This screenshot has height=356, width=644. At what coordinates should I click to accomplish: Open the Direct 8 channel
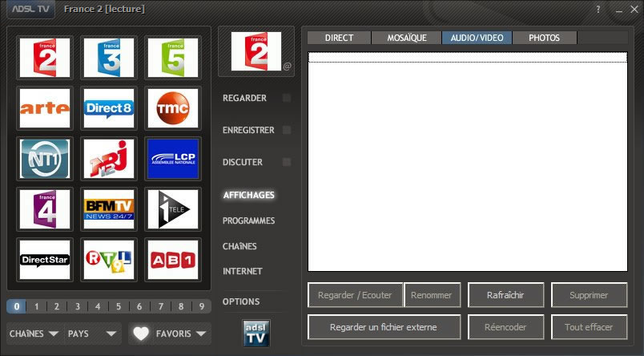coord(109,108)
